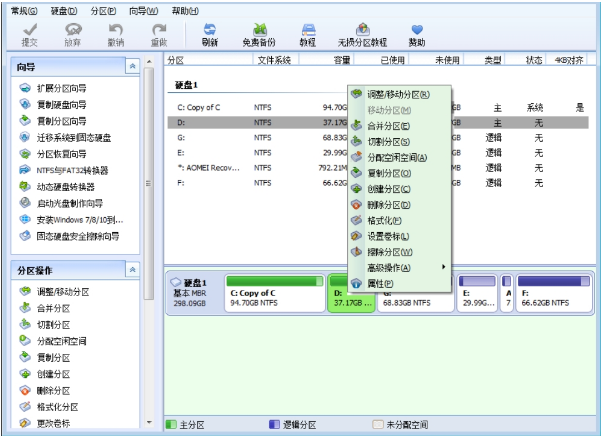
Task: Expand 高级操作(A) submenu in context menu
Action: pos(399,268)
